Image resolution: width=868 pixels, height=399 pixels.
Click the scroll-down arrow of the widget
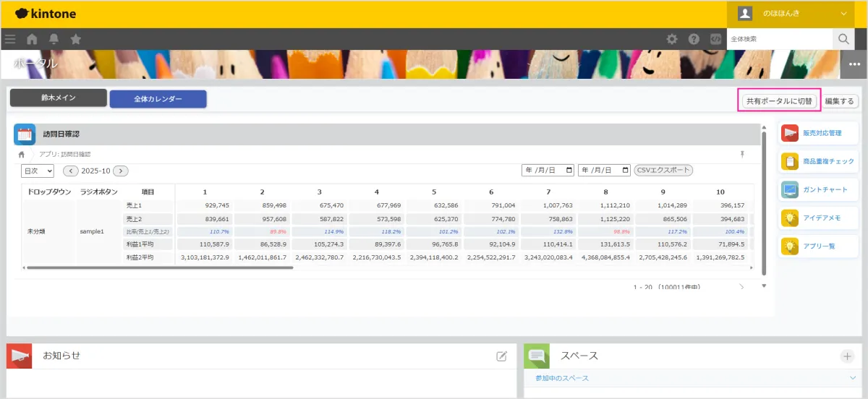[764, 286]
